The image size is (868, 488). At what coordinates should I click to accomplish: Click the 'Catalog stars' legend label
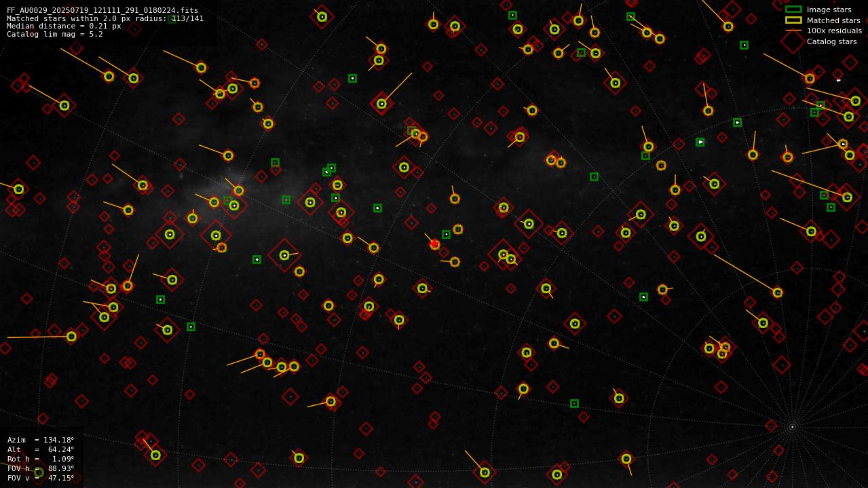click(832, 41)
